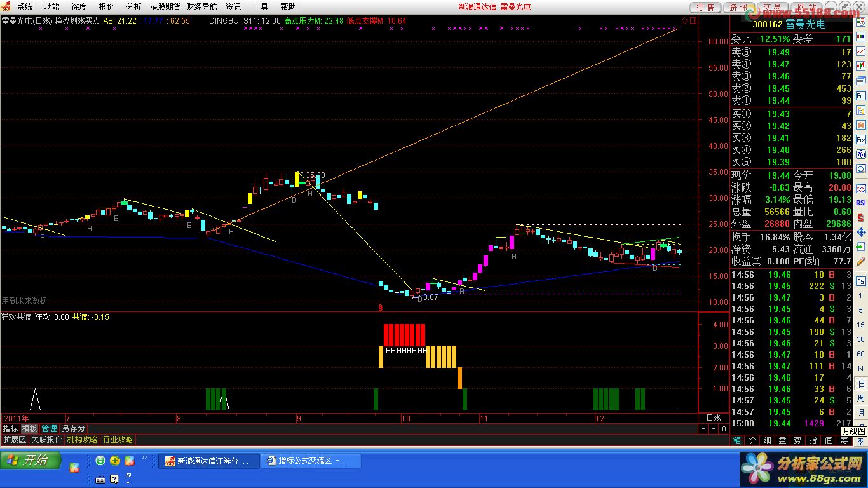Open the 港股期货 menu
This screenshot has width=868, height=488.
[165, 7]
